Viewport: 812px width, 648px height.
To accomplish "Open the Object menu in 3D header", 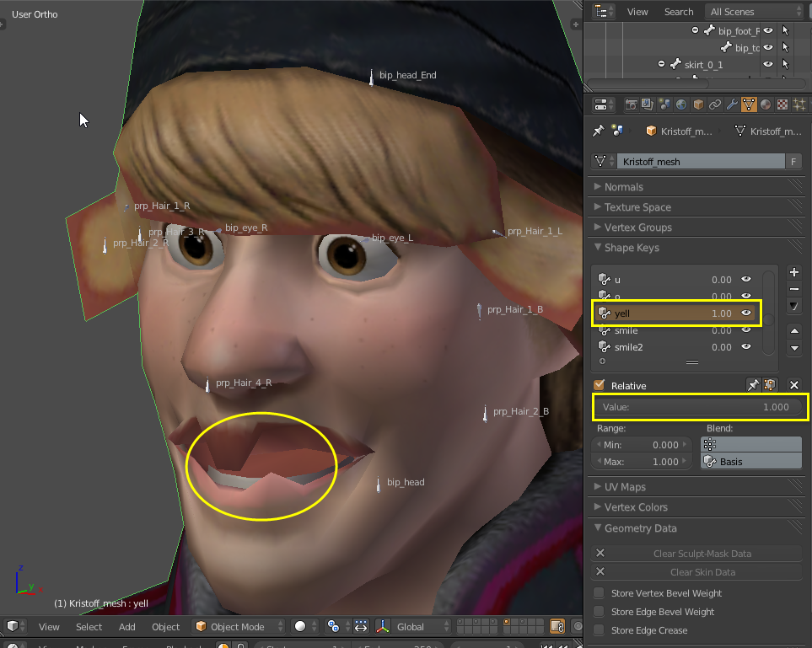I will (166, 627).
